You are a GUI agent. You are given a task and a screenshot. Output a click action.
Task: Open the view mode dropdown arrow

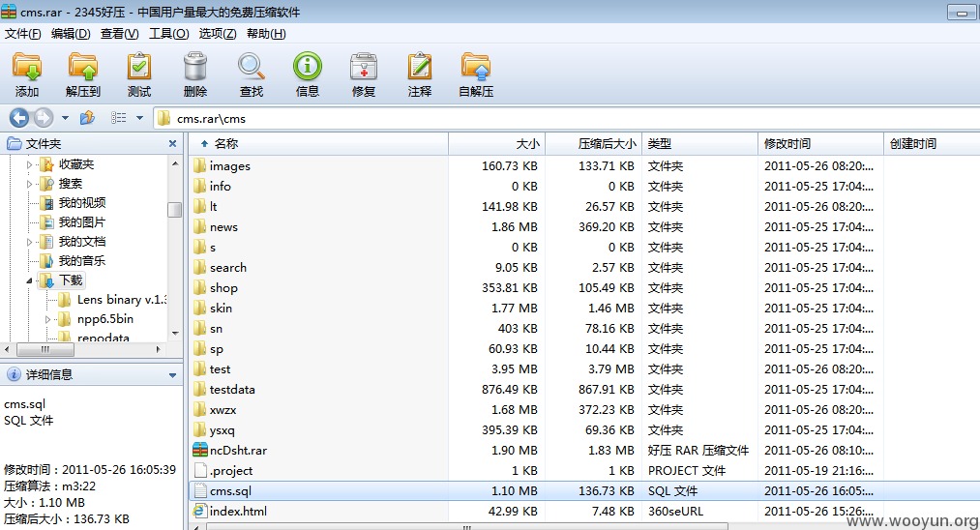click(139, 117)
